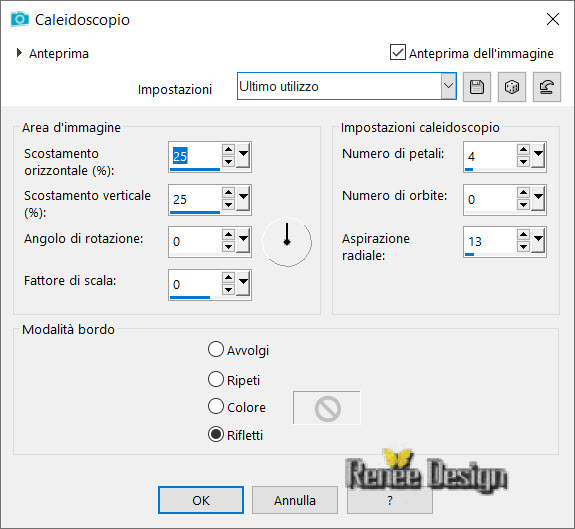Screen dimensions: 575x529
Task: Decrease Fattore di scala with down arrow
Action: click(x=228, y=290)
